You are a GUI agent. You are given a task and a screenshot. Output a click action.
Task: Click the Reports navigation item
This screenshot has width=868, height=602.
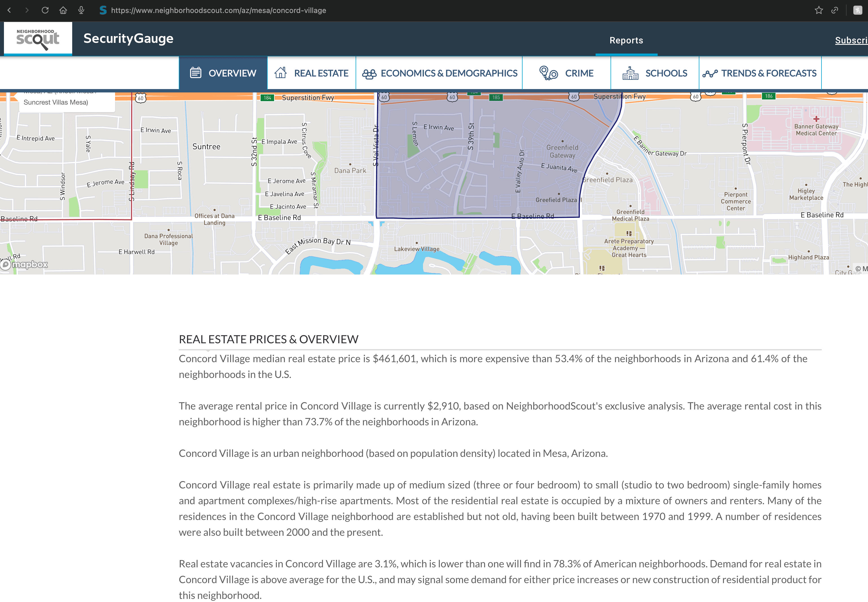(626, 40)
